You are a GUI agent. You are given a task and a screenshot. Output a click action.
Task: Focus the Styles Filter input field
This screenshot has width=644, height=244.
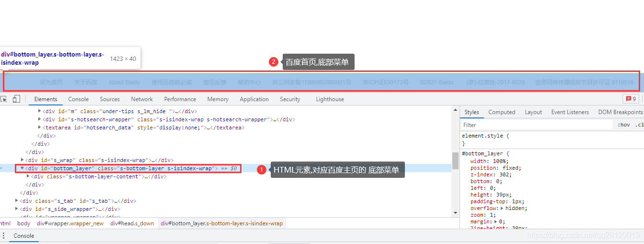(536, 125)
